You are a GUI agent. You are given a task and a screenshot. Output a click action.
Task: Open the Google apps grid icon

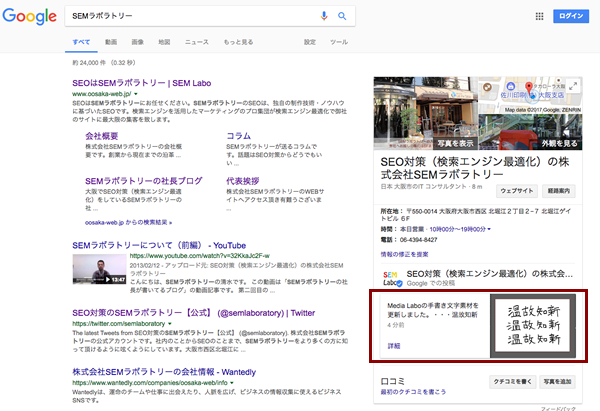point(540,16)
